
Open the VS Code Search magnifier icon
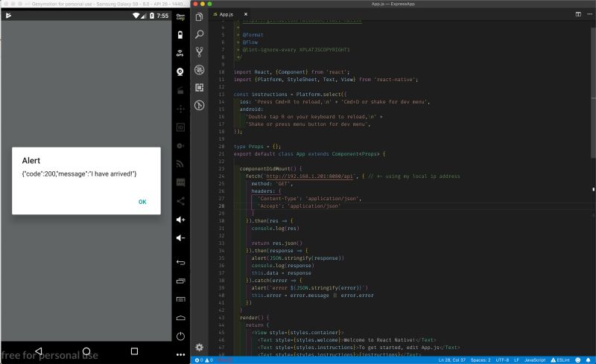[199, 34]
